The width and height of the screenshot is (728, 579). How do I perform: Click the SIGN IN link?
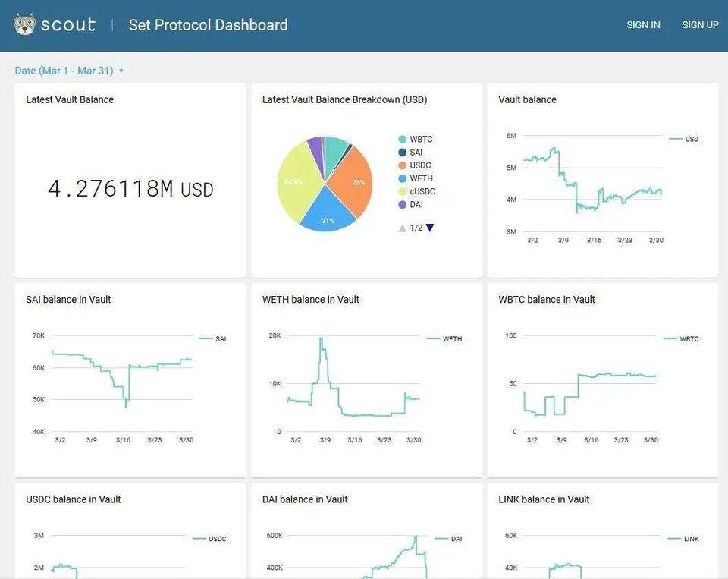point(643,25)
